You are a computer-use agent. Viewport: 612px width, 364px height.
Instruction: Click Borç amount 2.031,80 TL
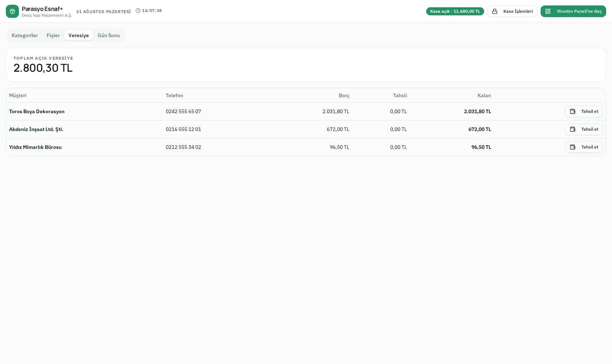(336, 111)
